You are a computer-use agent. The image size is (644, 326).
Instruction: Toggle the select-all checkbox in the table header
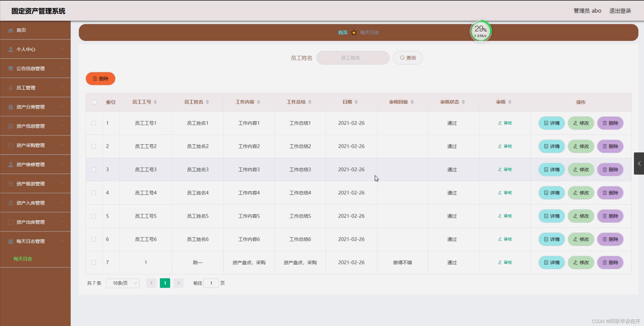pos(94,102)
